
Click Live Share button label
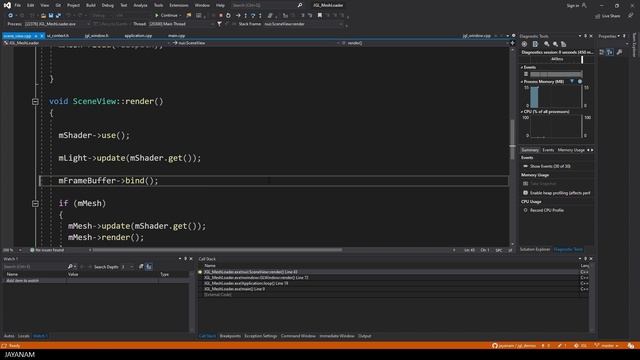click(611, 16)
